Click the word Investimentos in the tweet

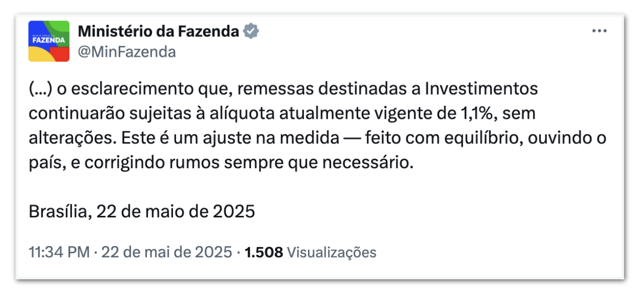click(481, 89)
